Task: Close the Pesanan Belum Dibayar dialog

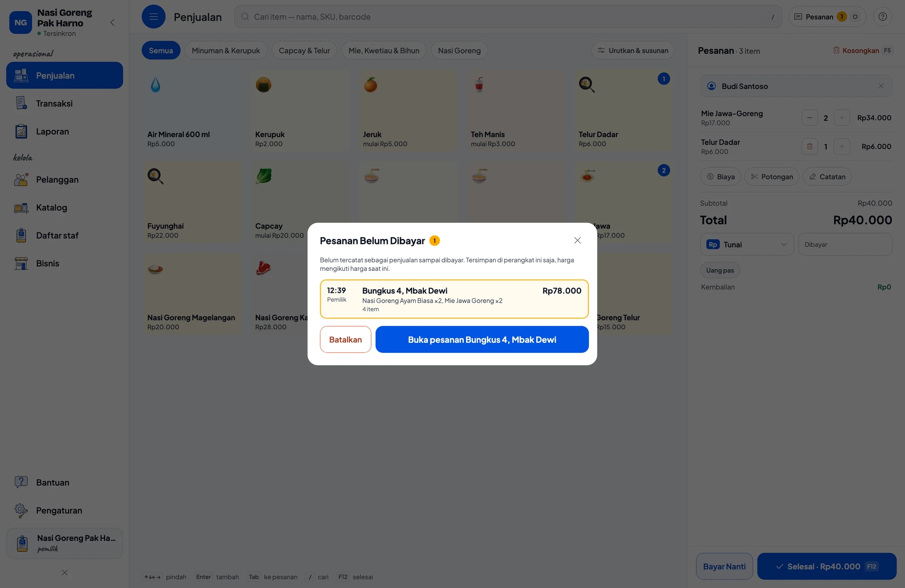Action: tap(577, 240)
